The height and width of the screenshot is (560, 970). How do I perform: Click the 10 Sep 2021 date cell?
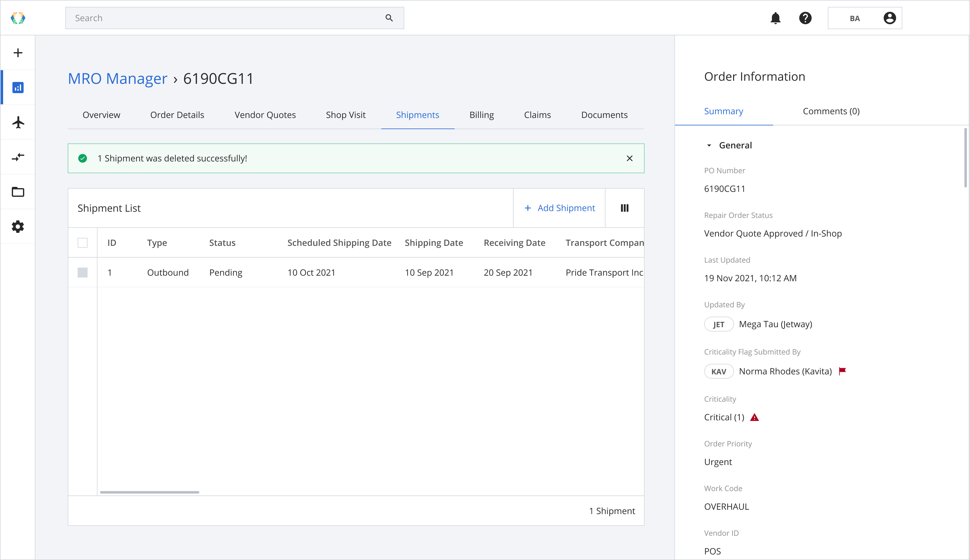(429, 273)
